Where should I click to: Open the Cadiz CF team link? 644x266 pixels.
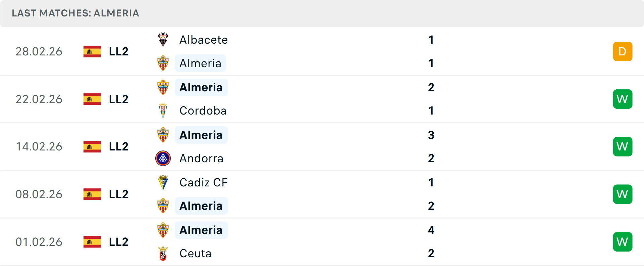click(203, 182)
